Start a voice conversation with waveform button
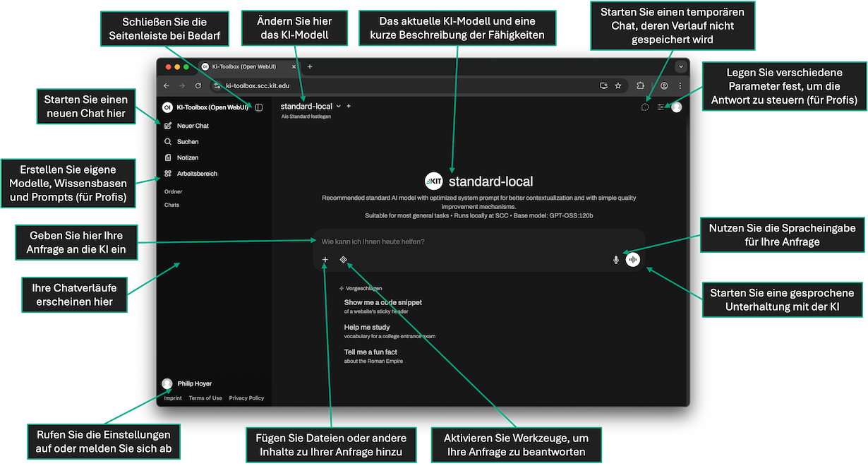This screenshot has width=868, height=466. (633, 260)
